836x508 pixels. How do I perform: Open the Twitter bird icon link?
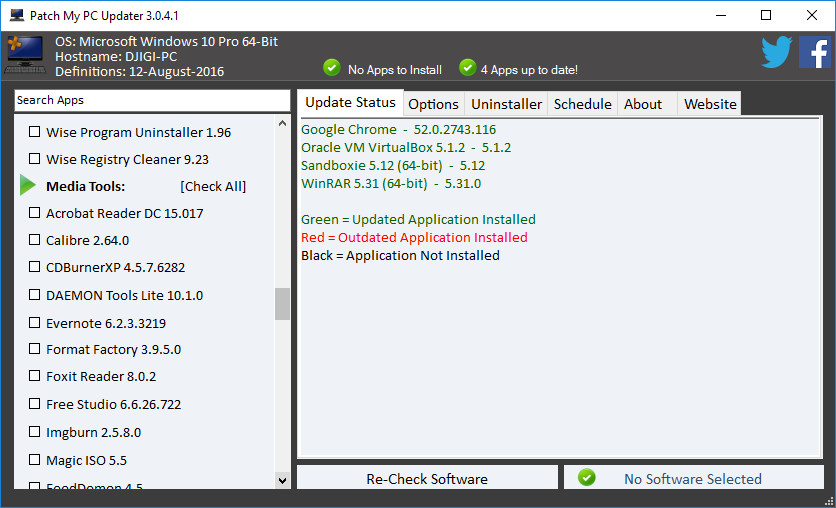point(776,52)
